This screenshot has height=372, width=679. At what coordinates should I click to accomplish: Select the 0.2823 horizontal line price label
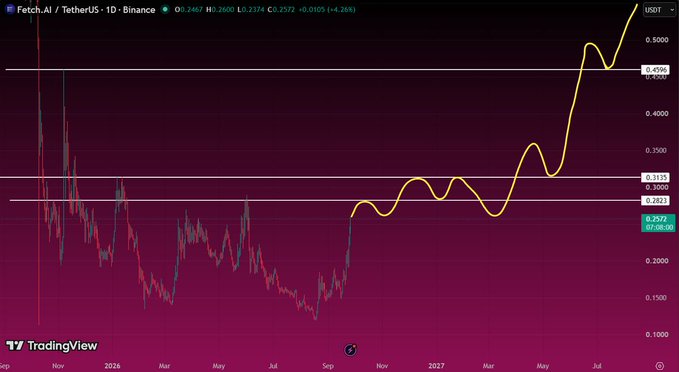point(656,200)
